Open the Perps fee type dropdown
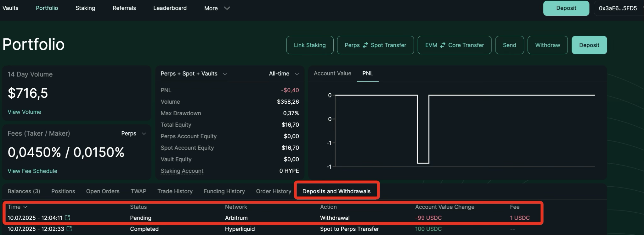Screen dimensions: 644x235 [133, 134]
